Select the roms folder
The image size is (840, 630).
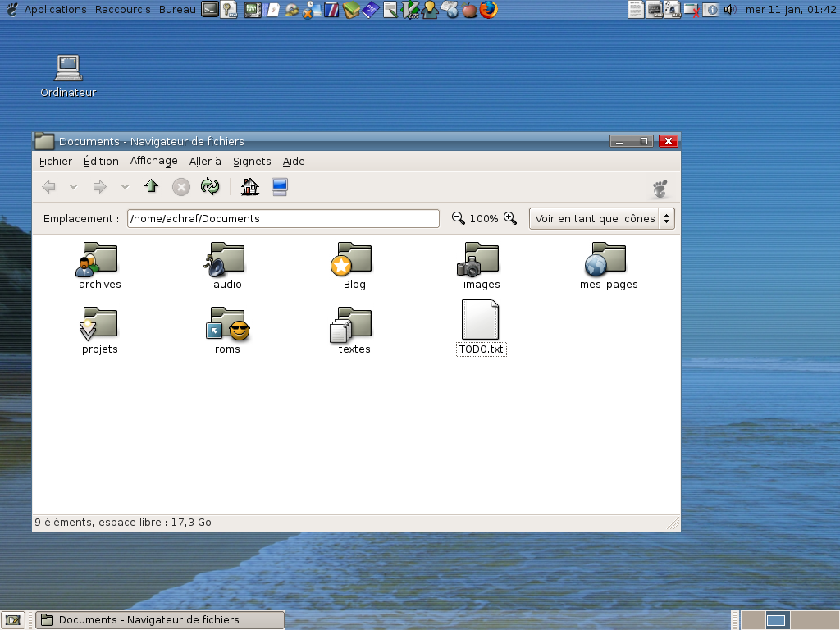[227, 331]
